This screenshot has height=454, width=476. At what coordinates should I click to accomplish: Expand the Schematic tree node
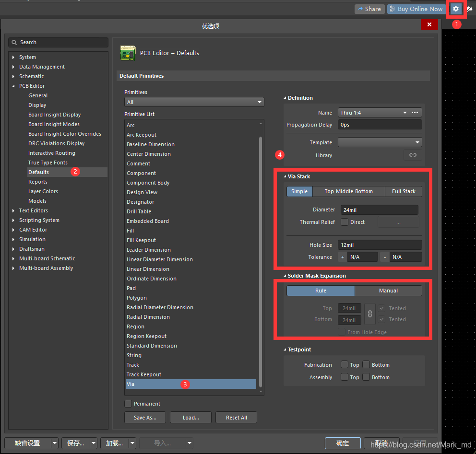click(13, 76)
